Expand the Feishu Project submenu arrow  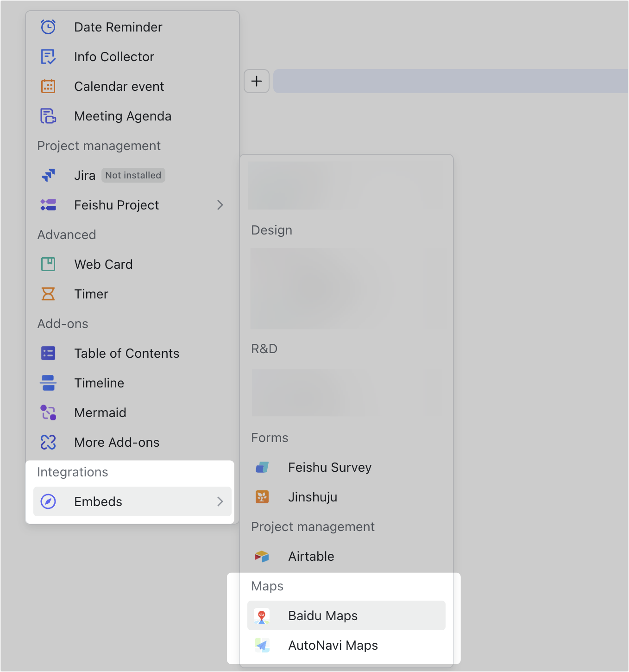click(x=220, y=205)
